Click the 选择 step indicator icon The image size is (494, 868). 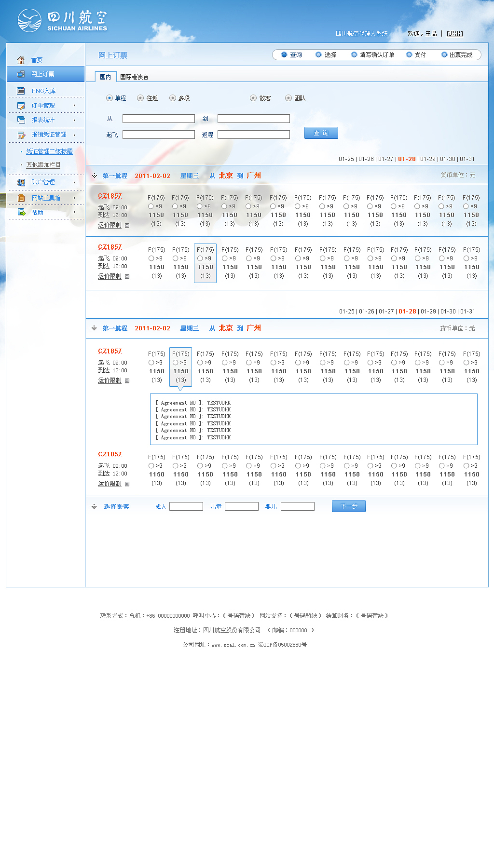pyautogui.click(x=318, y=54)
